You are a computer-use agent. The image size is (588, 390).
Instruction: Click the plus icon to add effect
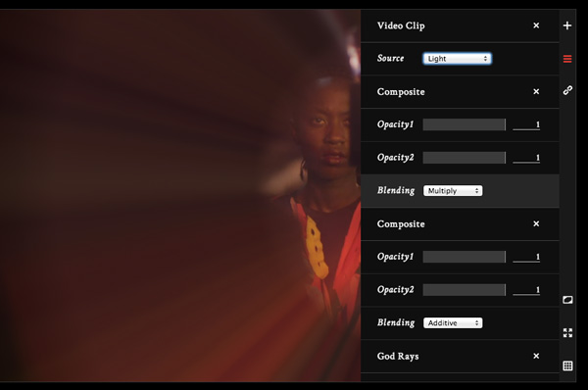click(567, 25)
